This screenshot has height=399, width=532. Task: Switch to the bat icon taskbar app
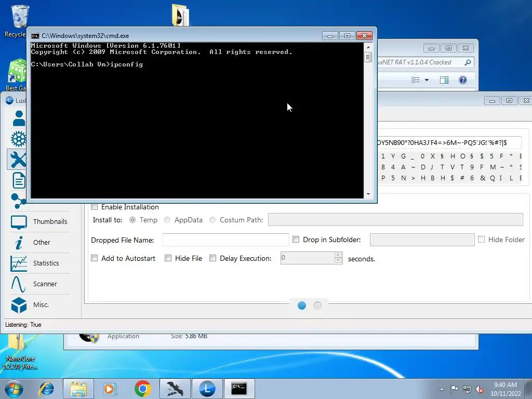click(x=175, y=389)
